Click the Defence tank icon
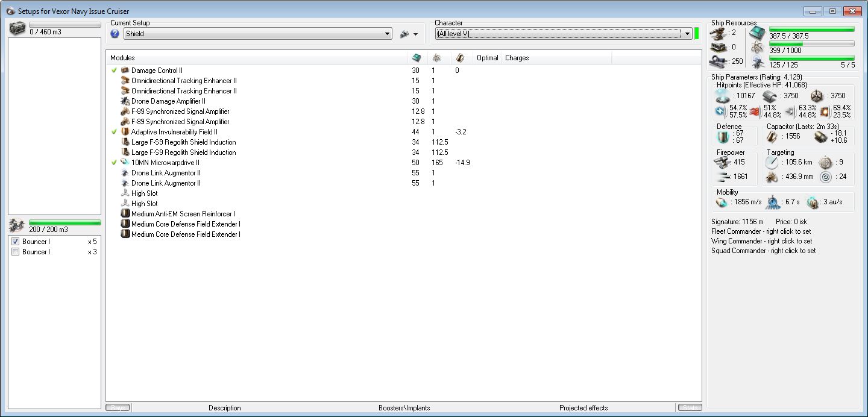868x417 pixels. (x=722, y=137)
